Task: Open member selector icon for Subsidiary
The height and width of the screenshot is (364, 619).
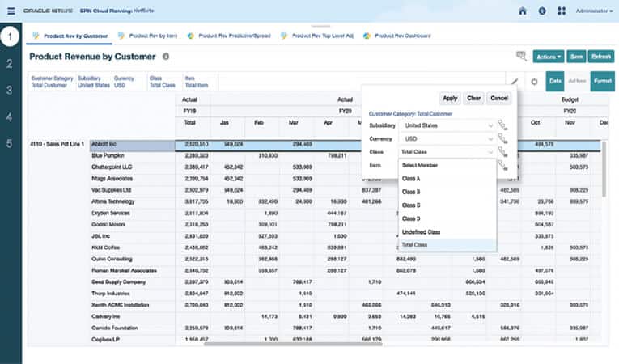Action: pos(503,125)
